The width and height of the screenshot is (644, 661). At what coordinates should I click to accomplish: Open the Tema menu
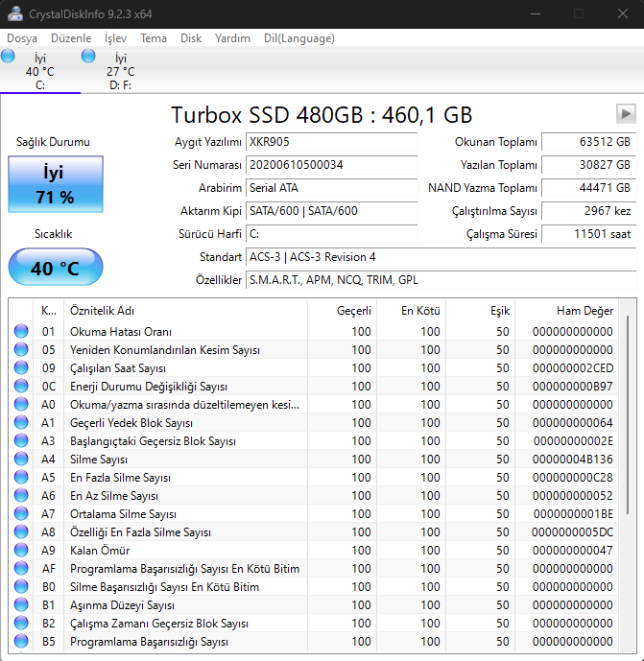pos(154,38)
